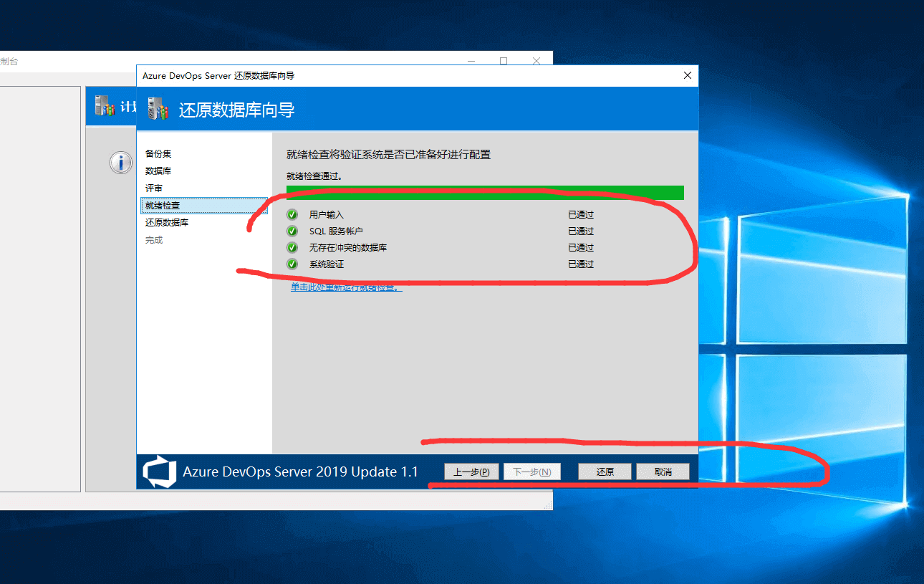
Task: Click the blue information icon in background window
Action: coord(120,163)
